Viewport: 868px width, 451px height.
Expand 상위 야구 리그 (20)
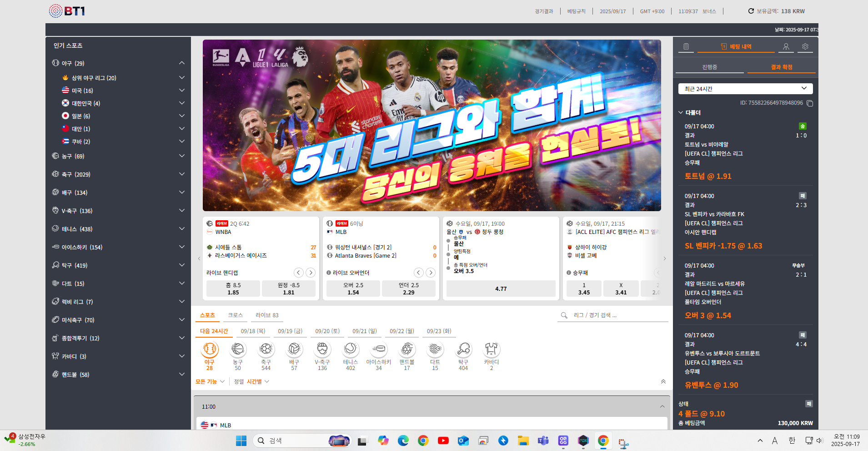[182, 78]
